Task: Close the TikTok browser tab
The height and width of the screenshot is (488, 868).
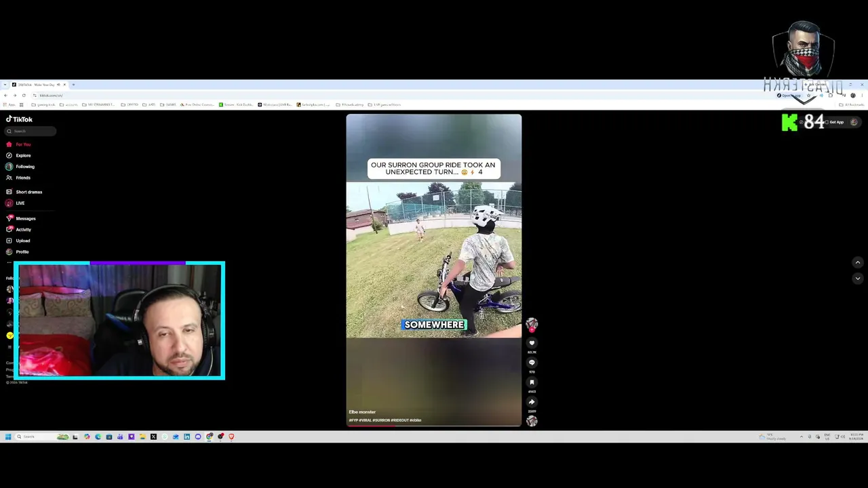Action: [64, 85]
